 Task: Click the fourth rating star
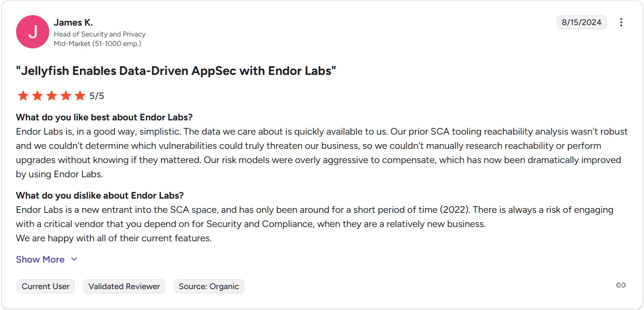tap(66, 95)
